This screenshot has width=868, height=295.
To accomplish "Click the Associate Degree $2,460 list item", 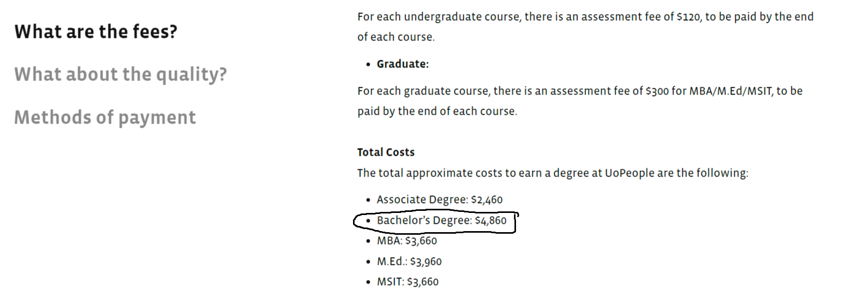I will tap(439, 199).
